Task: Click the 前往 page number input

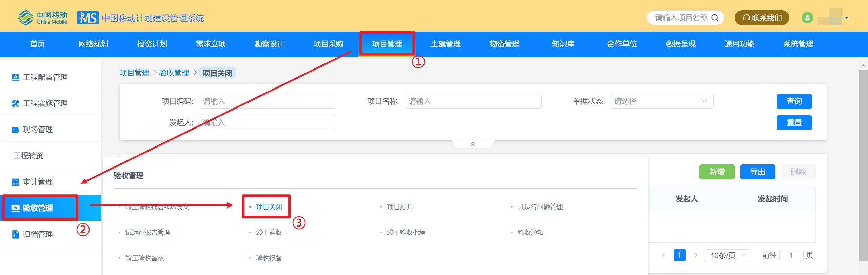Action: pyautogui.click(x=791, y=255)
